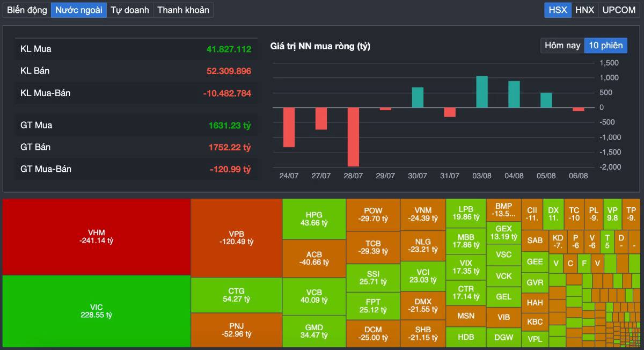644x350 pixels.
Task: Click the 30/07 green bar
Action: 418,97
